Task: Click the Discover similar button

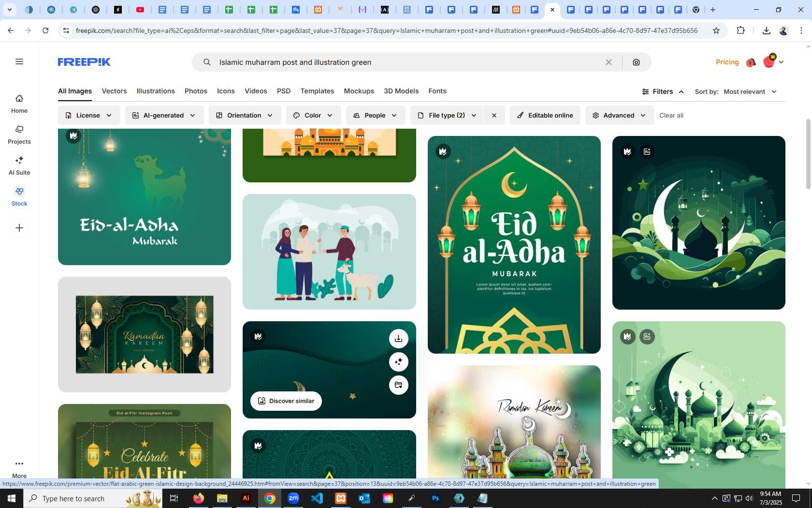Action: coord(286,401)
